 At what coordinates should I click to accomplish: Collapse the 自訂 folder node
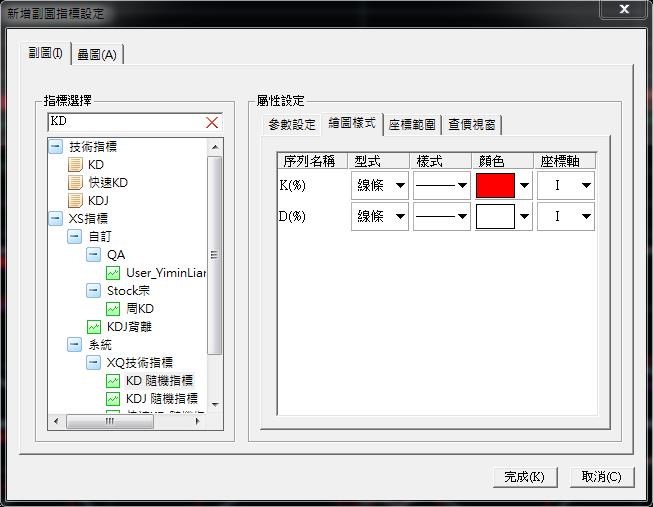click(74, 236)
